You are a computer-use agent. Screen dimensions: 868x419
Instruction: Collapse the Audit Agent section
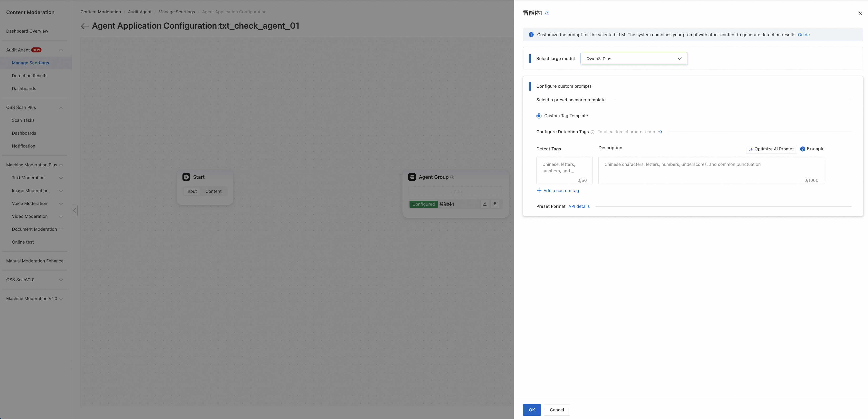point(61,50)
